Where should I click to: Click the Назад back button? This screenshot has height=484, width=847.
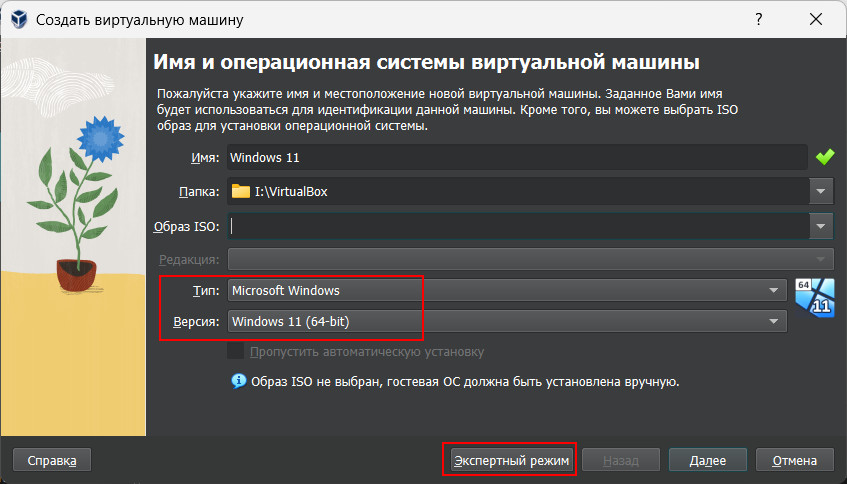coord(621,461)
